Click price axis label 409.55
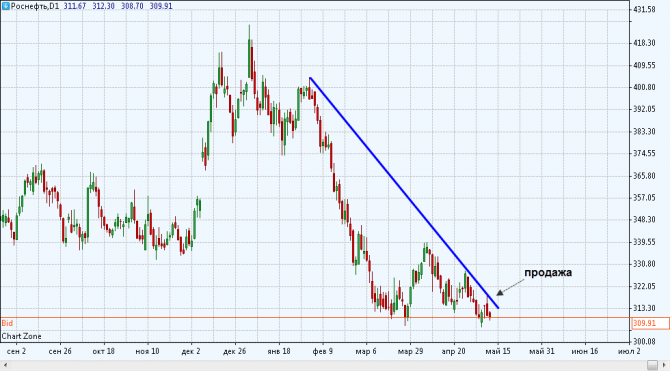This screenshot has height=371, width=670. coord(644,65)
